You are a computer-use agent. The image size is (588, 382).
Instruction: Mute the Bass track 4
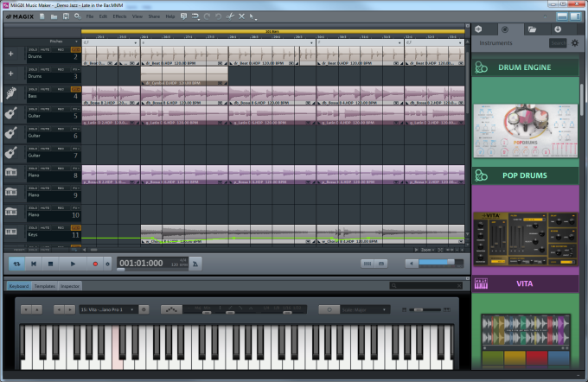click(45, 89)
